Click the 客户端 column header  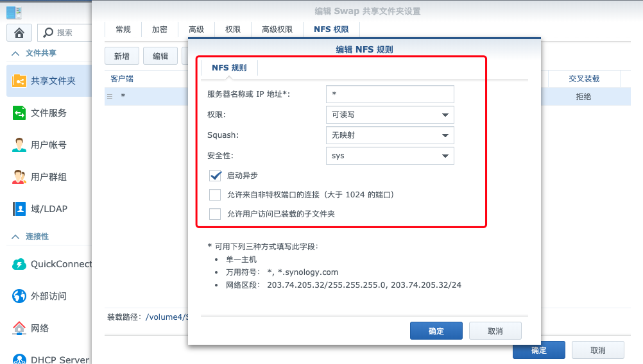122,79
